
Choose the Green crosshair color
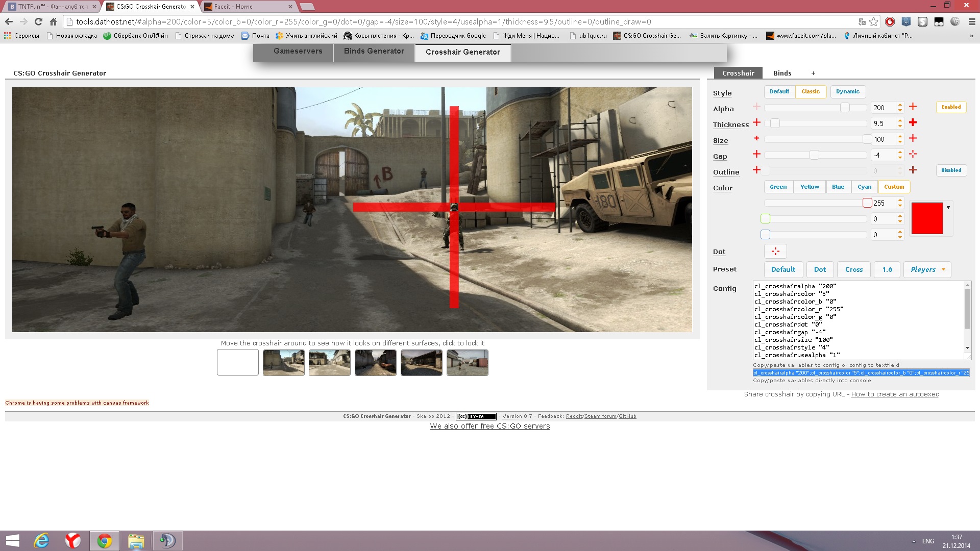pos(778,187)
